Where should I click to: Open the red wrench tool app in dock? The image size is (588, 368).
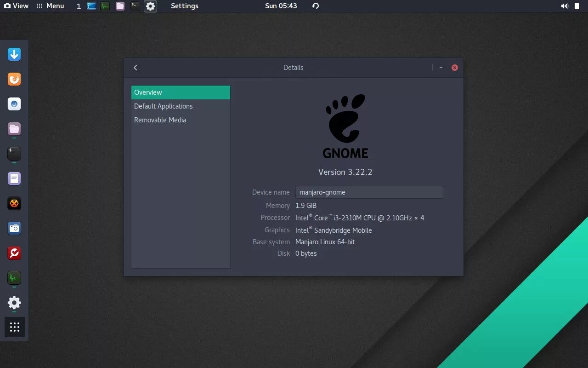point(14,253)
